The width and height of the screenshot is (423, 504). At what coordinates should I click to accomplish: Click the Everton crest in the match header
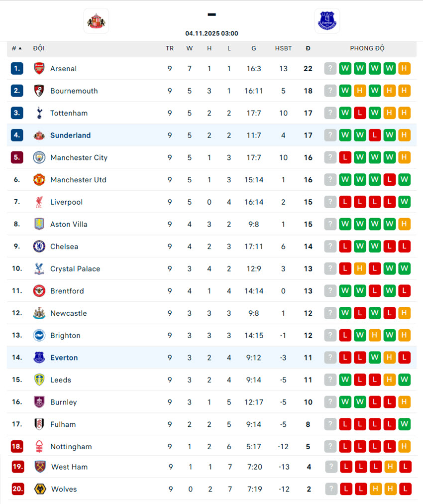pos(327,21)
